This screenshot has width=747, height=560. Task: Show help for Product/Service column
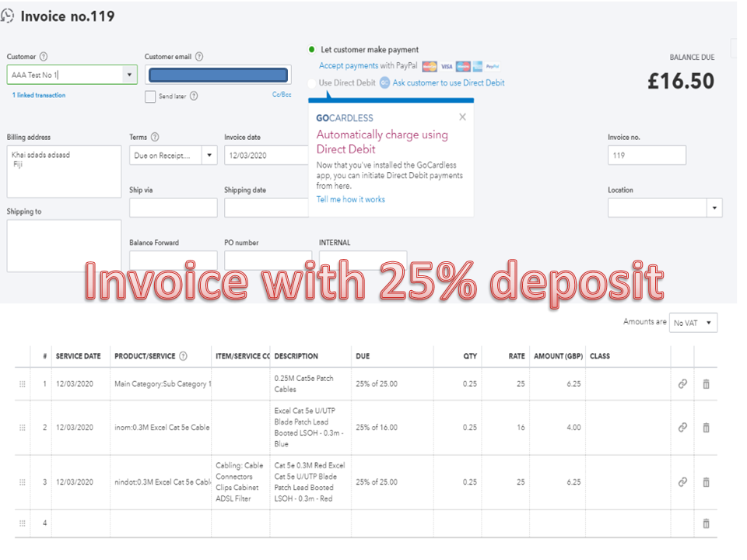183,356
